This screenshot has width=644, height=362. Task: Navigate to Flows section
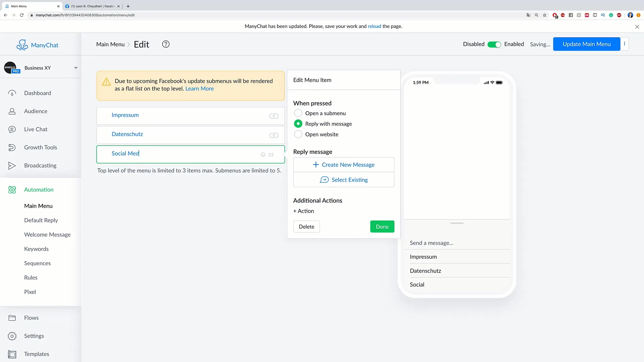32,317
